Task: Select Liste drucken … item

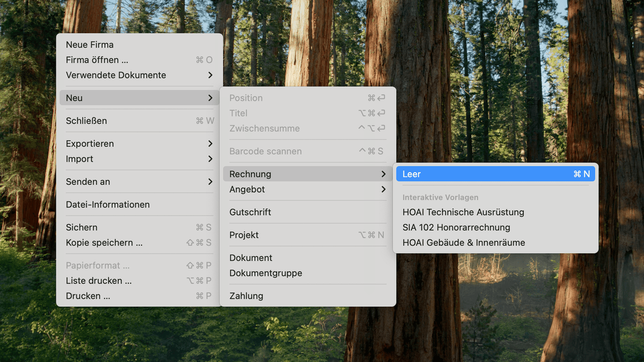Action: click(140, 280)
